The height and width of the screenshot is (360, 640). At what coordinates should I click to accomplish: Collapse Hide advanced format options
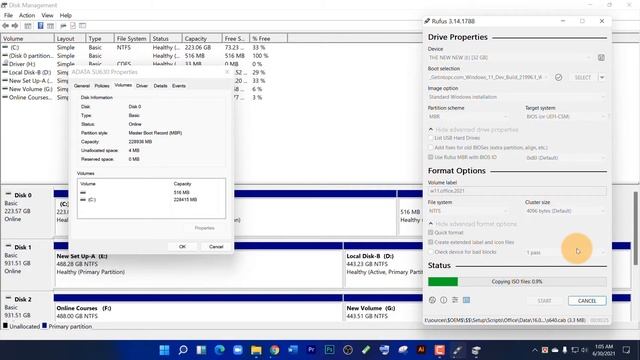click(472, 224)
